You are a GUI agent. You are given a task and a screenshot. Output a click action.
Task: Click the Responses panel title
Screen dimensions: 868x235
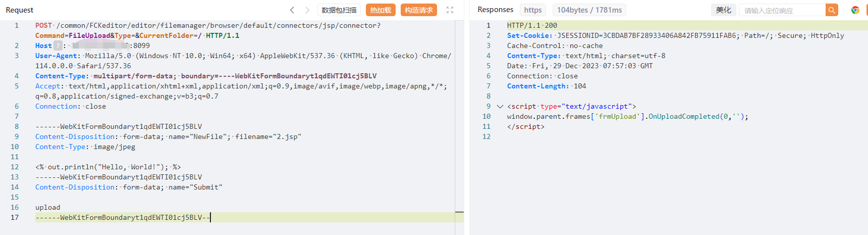(x=495, y=10)
